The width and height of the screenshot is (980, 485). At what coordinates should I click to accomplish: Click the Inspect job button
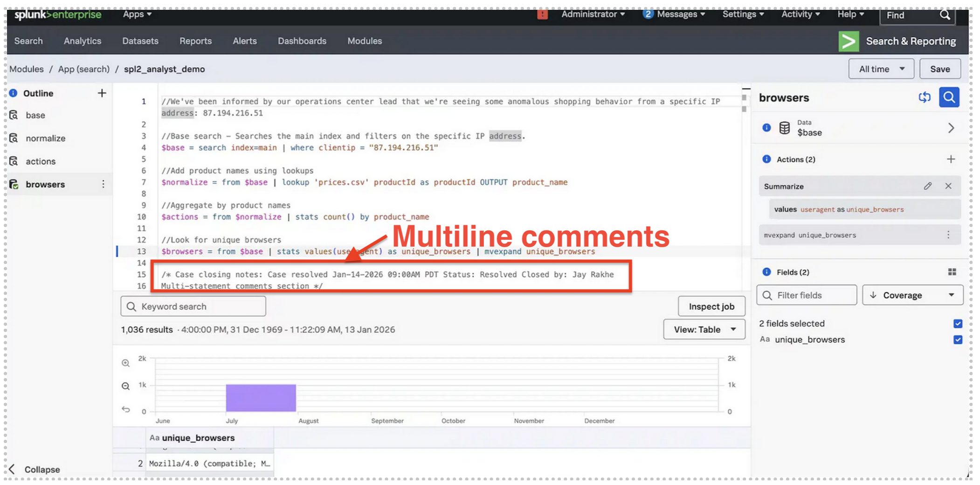click(711, 306)
